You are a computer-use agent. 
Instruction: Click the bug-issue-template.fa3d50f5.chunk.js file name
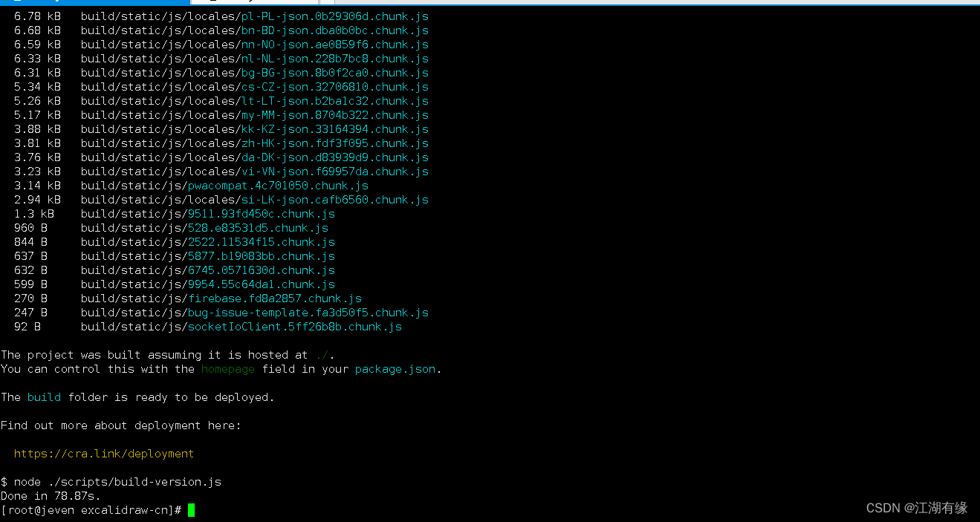pos(308,313)
